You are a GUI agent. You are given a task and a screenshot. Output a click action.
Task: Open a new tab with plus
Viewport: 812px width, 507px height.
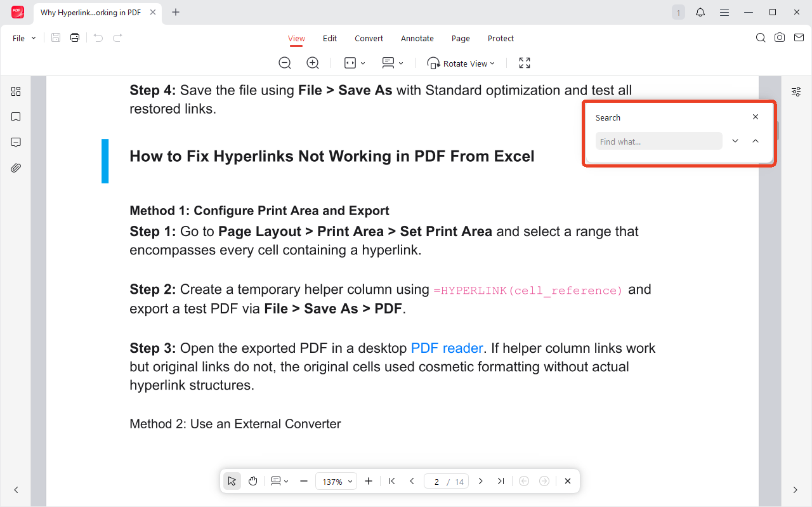(x=176, y=12)
